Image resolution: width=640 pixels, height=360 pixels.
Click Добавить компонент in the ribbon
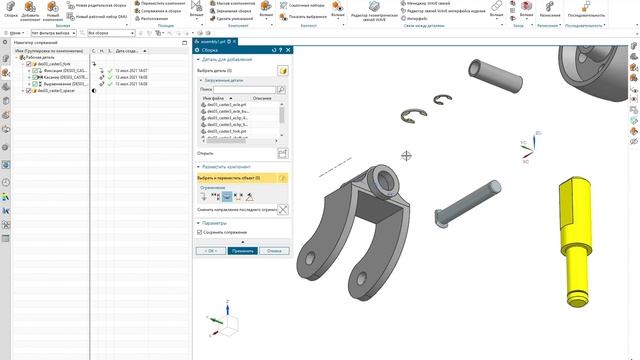click(30, 11)
